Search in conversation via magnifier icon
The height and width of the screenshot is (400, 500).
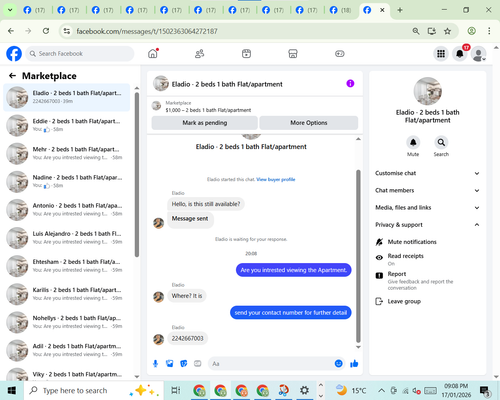pyautogui.click(x=441, y=143)
